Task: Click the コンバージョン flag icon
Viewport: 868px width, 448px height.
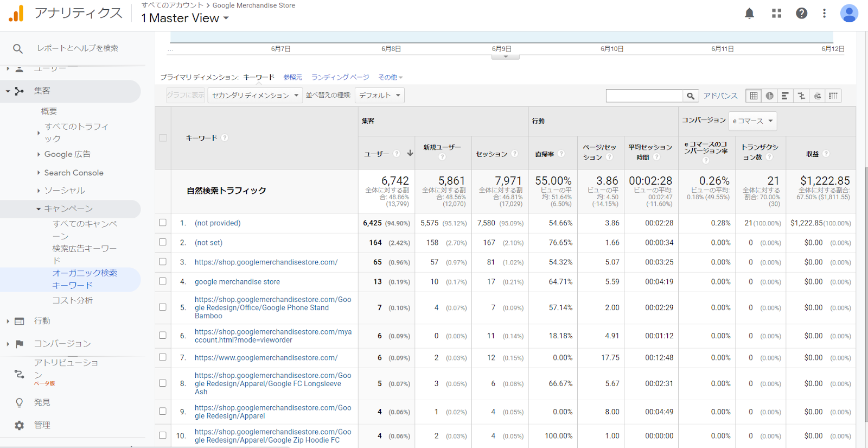Action: coord(20,344)
